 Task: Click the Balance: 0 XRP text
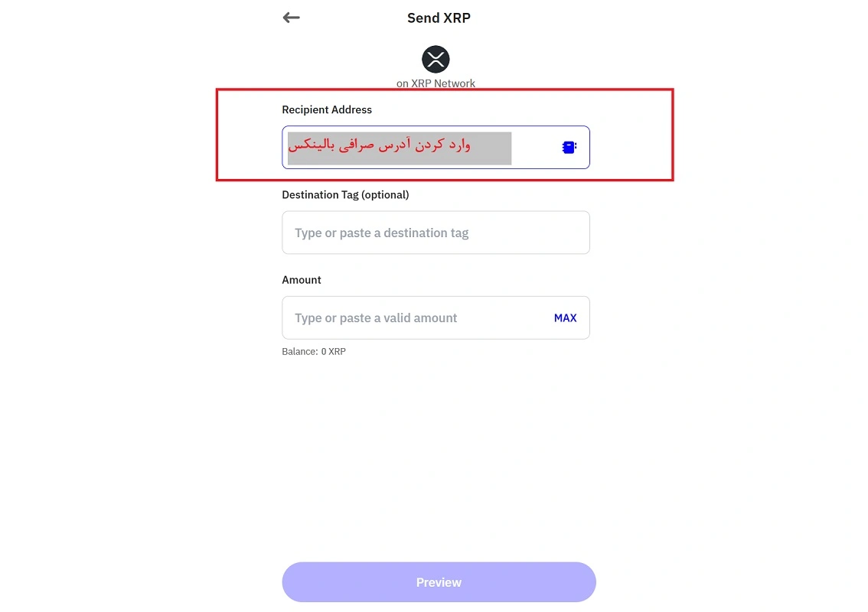tap(314, 351)
